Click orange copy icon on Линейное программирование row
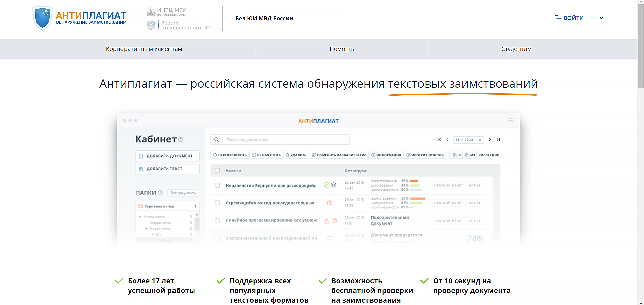The width and height of the screenshot is (644, 305). pyautogui.click(x=334, y=221)
